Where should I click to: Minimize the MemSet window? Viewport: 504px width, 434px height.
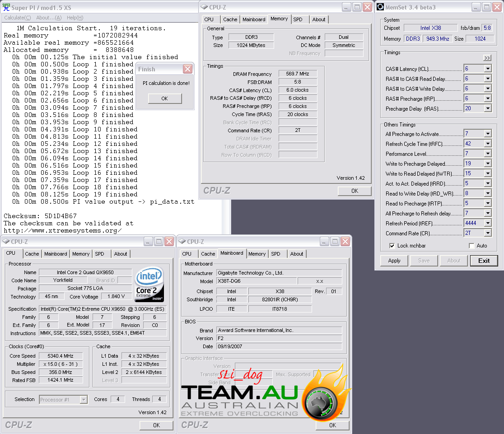click(x=476, y=7)
